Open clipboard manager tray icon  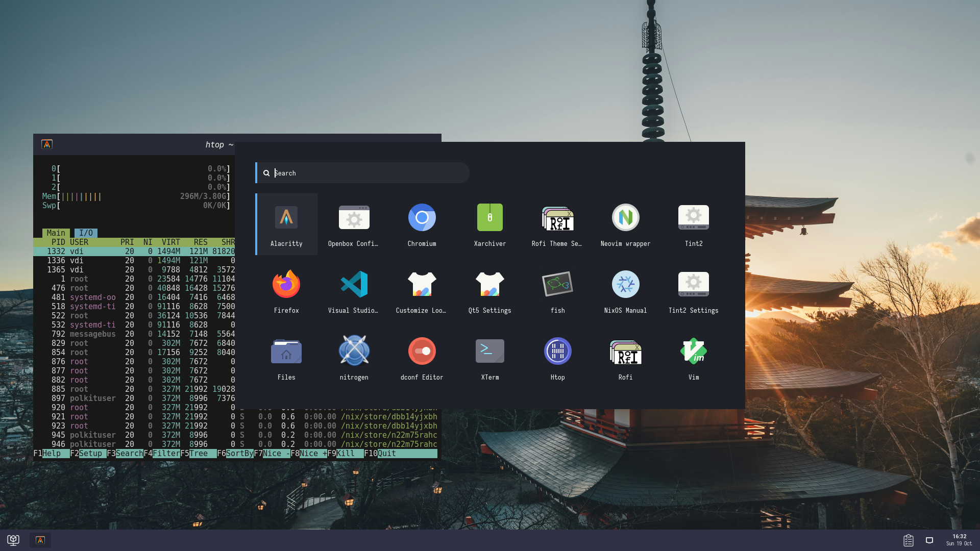[909, 540]
